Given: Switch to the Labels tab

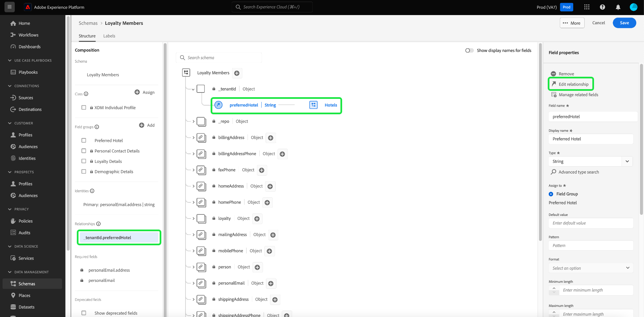Looking at the screenshot, I should tap(109, 36).
